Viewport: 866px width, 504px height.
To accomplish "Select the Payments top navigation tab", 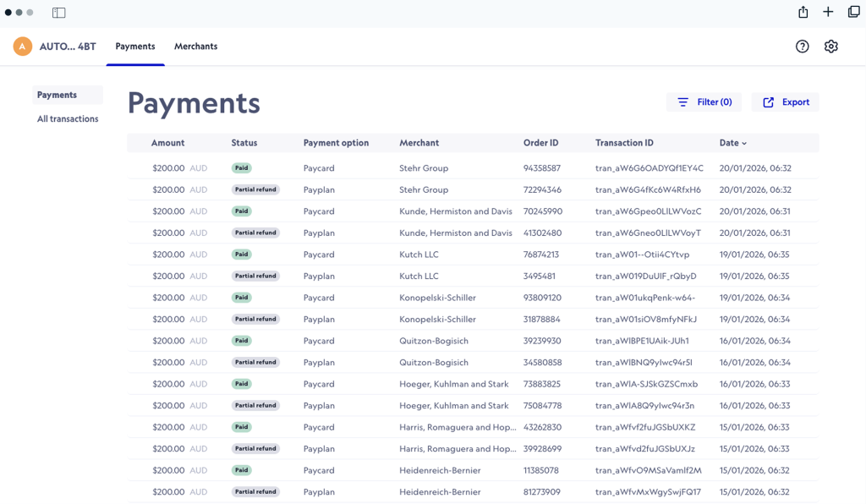I will [x=135, y=47].
